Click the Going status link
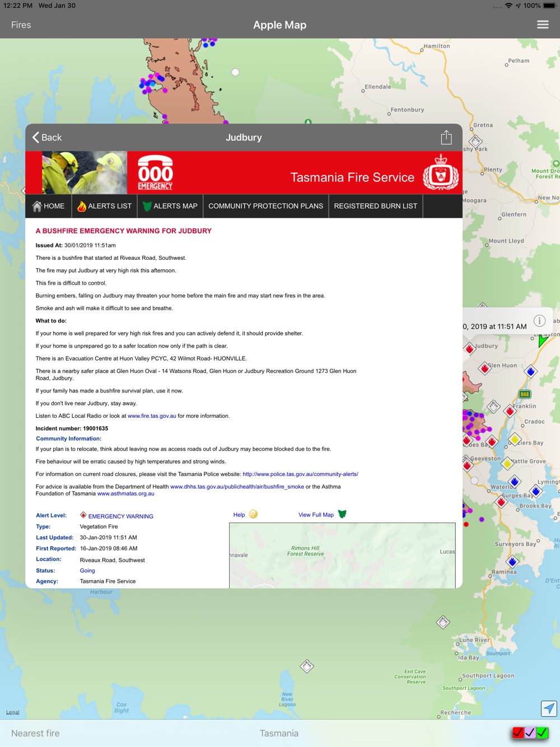Viewport: 560px width, 747px height. [x=87, y=571]
